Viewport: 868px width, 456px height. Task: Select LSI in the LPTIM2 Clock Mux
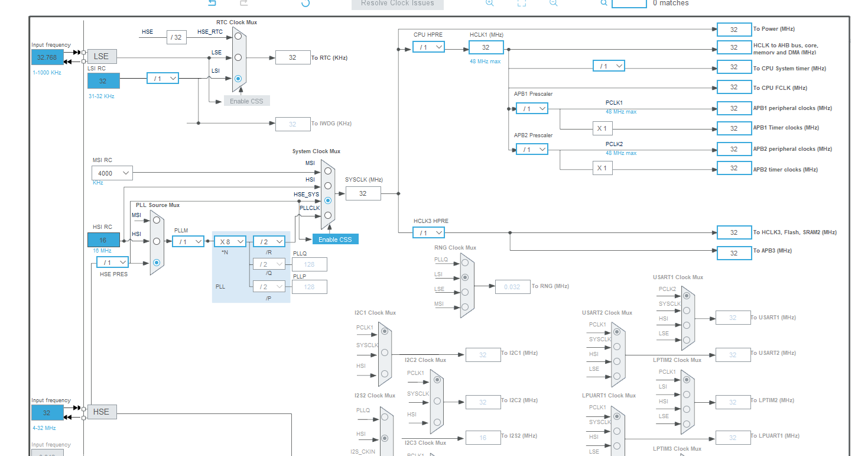686,393
